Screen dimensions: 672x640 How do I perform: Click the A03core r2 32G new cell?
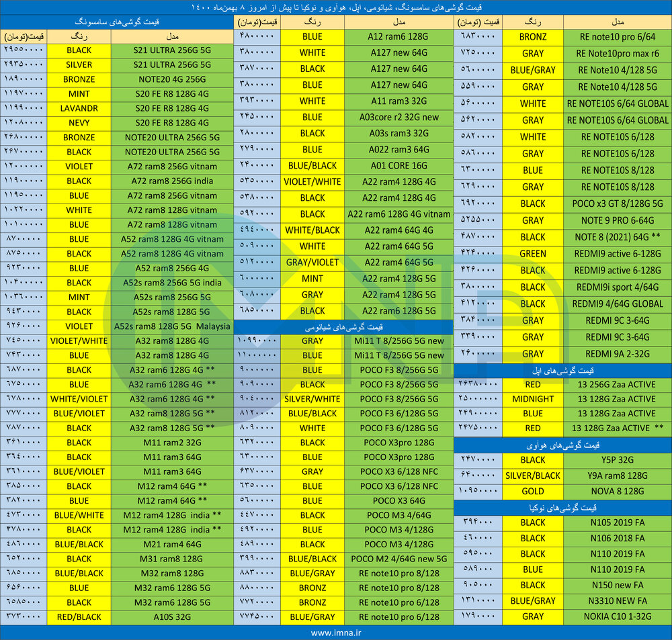[x=398, y=117]
